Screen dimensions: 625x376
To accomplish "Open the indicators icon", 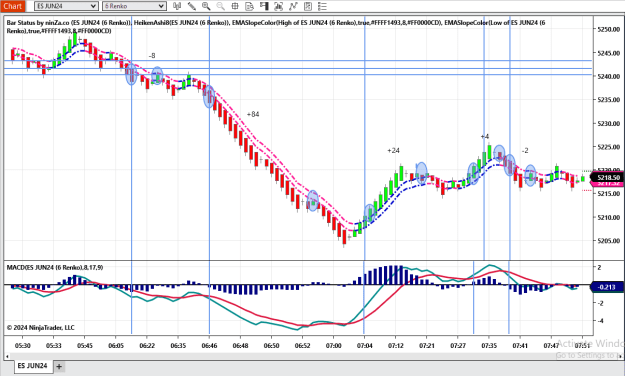I will 293,6.
